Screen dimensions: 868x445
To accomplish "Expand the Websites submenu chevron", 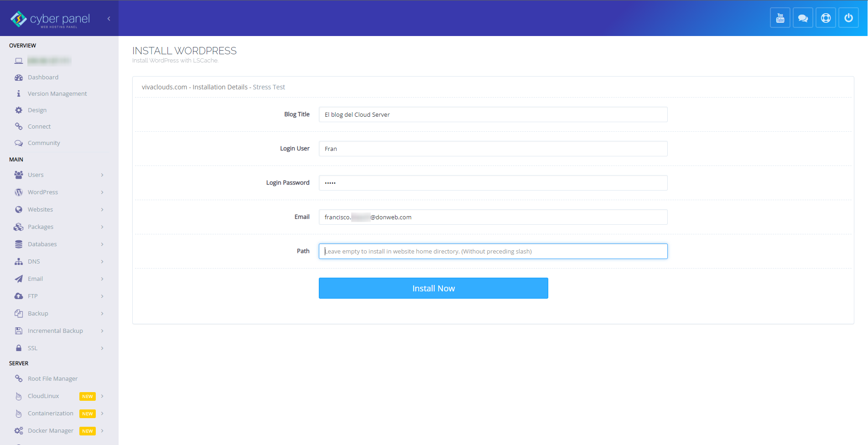I will coord(102,209).
